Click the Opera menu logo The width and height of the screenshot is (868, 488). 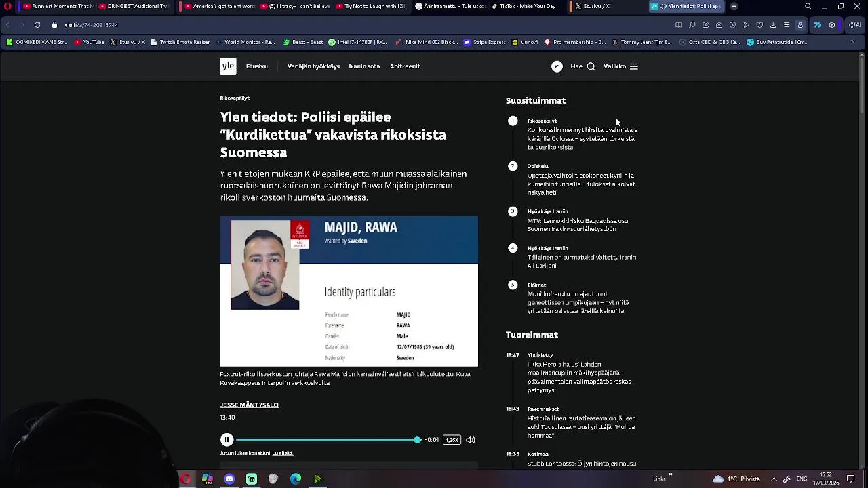click(7, 6)
